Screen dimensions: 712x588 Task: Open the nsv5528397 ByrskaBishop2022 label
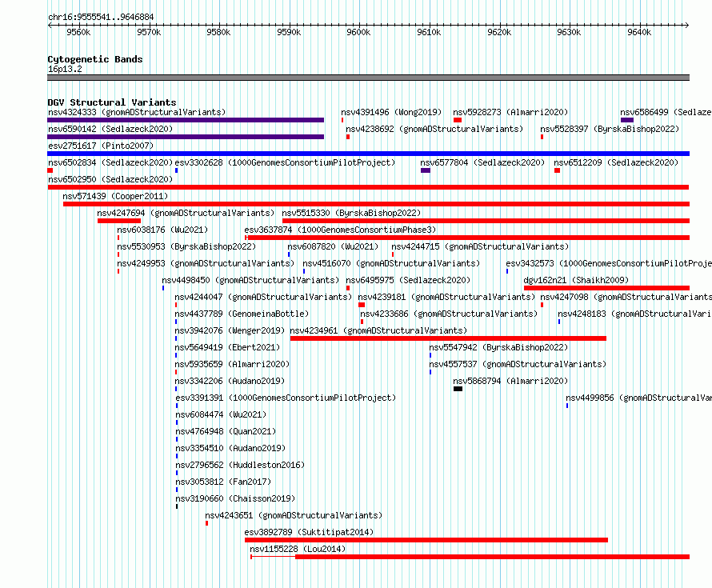610,129
